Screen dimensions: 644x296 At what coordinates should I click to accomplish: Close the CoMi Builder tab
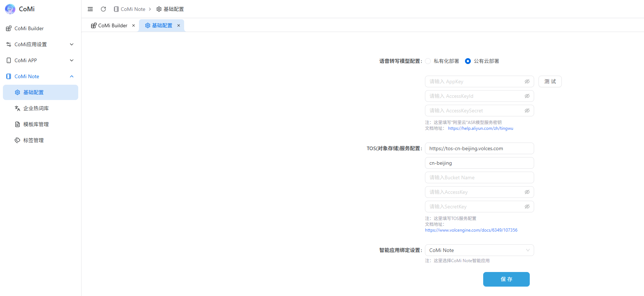coord(134,25)
